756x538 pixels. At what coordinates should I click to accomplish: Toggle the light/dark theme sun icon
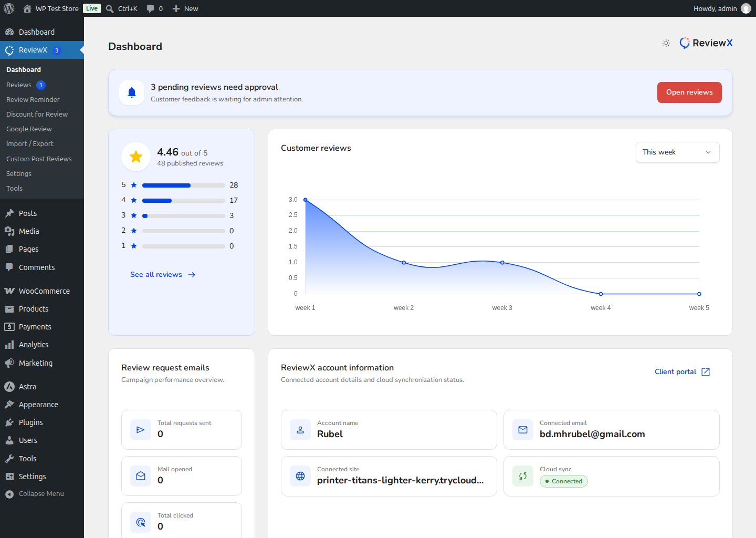pyautogui.click(x=666, y=43)
